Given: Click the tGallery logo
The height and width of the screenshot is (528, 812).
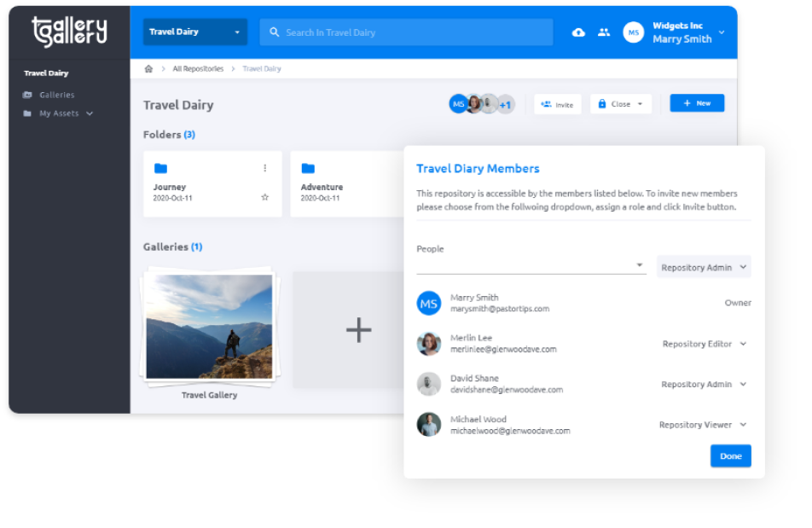Looking at the screenshot, I should (x=69, y=32).
